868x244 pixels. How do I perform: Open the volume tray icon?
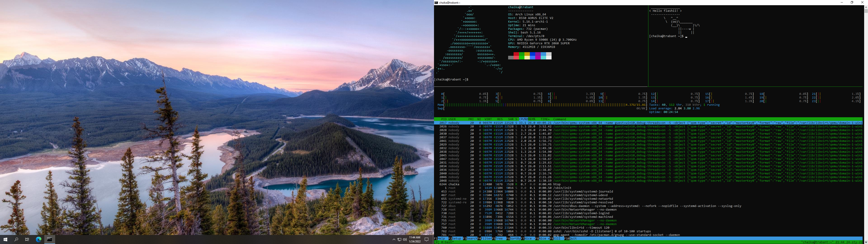tap(405, 240)
